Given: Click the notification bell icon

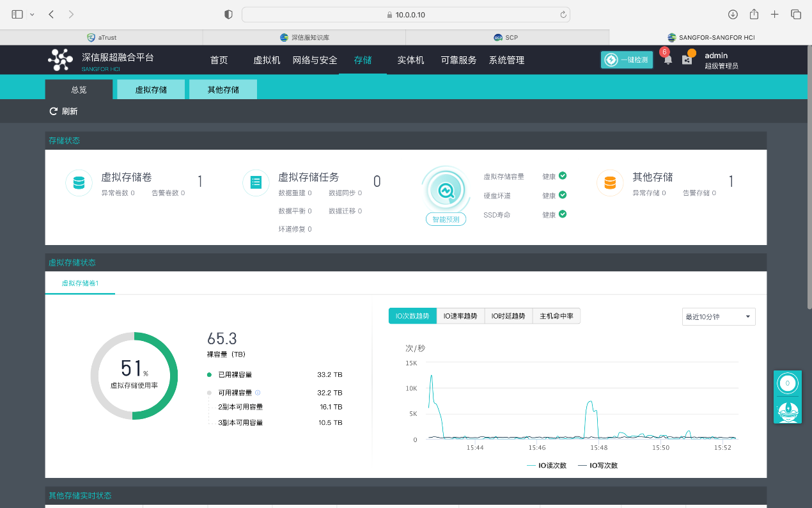Looking at the screenshot, I should (668, 60).
